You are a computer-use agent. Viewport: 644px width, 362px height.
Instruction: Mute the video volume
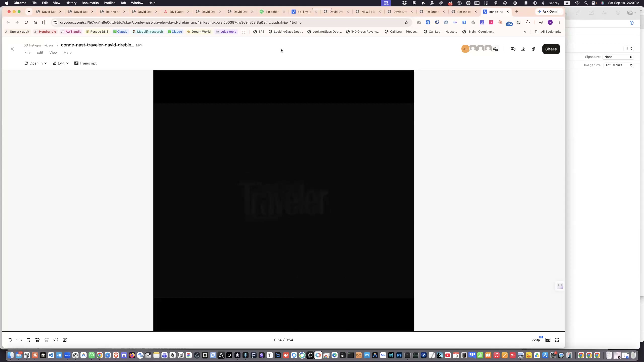56,340
